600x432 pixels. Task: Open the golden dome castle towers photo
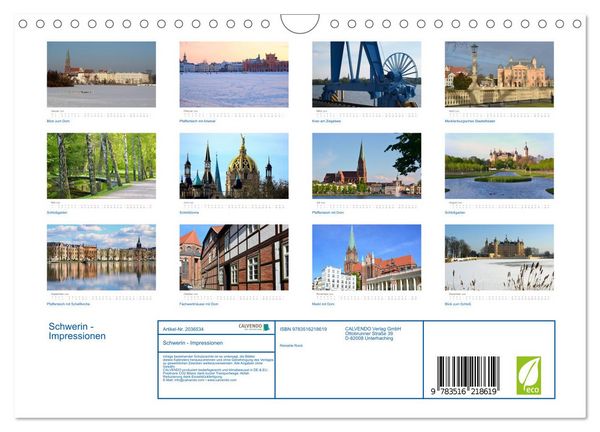(234, 166)
